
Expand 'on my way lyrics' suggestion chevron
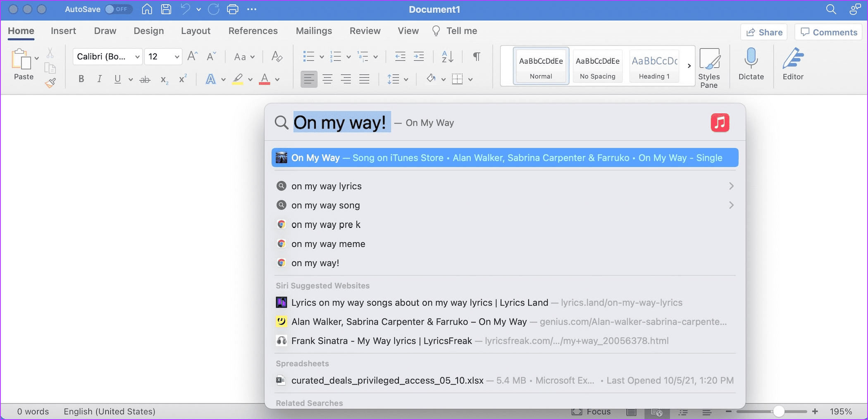(x=731, y=186)
